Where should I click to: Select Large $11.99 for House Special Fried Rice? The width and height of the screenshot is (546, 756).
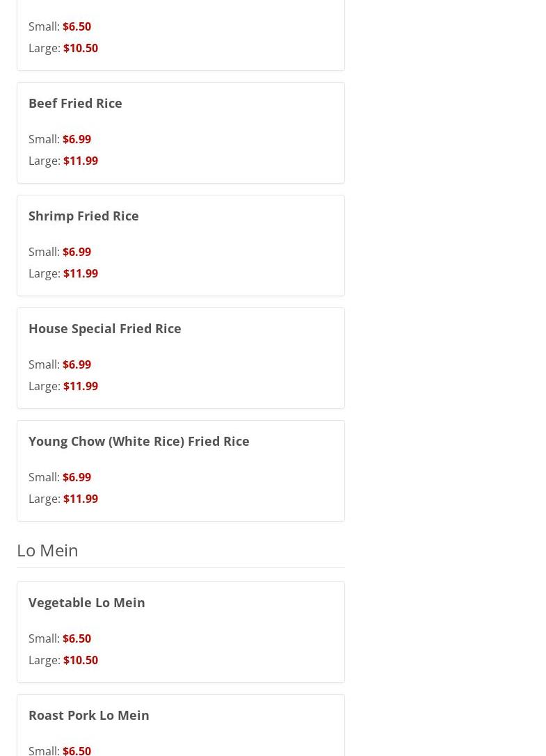[80, 386]
